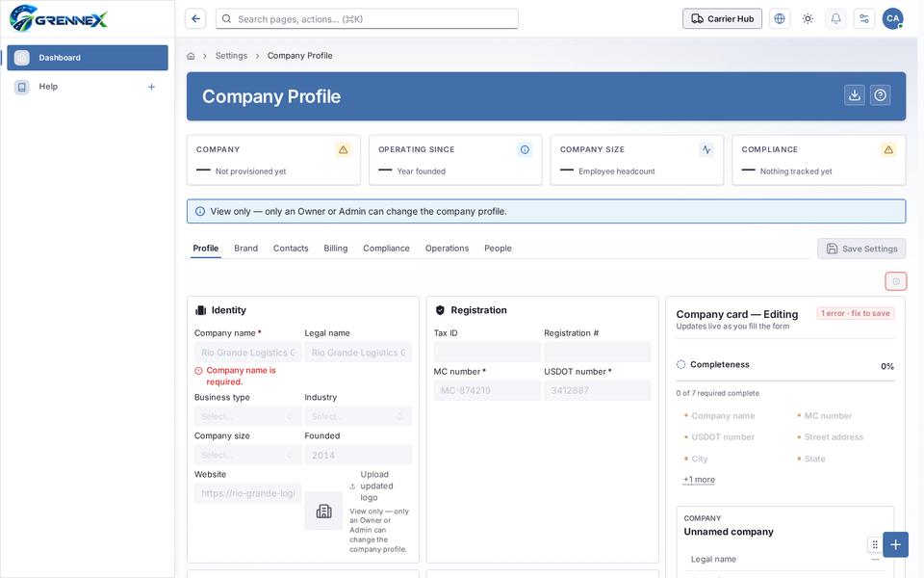924x578 pixels.
Task: Open the Company size dropdown
Action: pyautogui.click(x=248, y=456)
